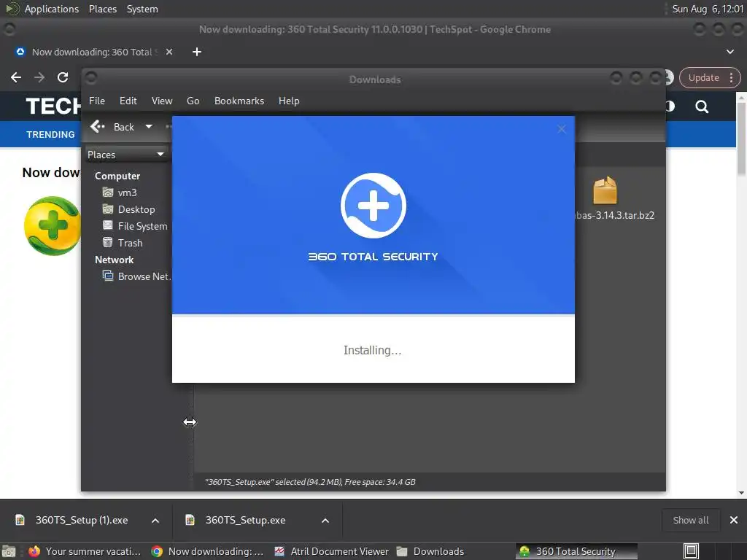747x560 pixels.
Task: Open 360TS_Setup.exe download item
Action: [245, 520]
